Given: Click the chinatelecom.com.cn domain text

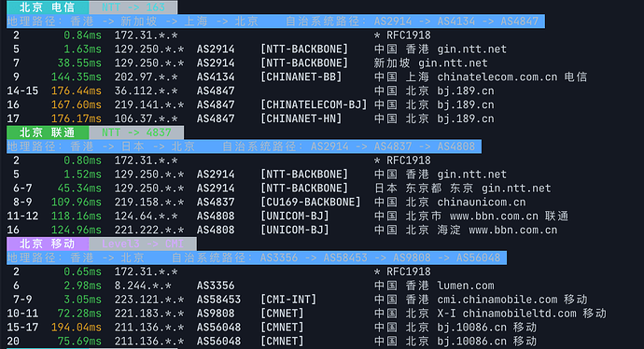Looking at the screenshot, I should click(497, 77).
